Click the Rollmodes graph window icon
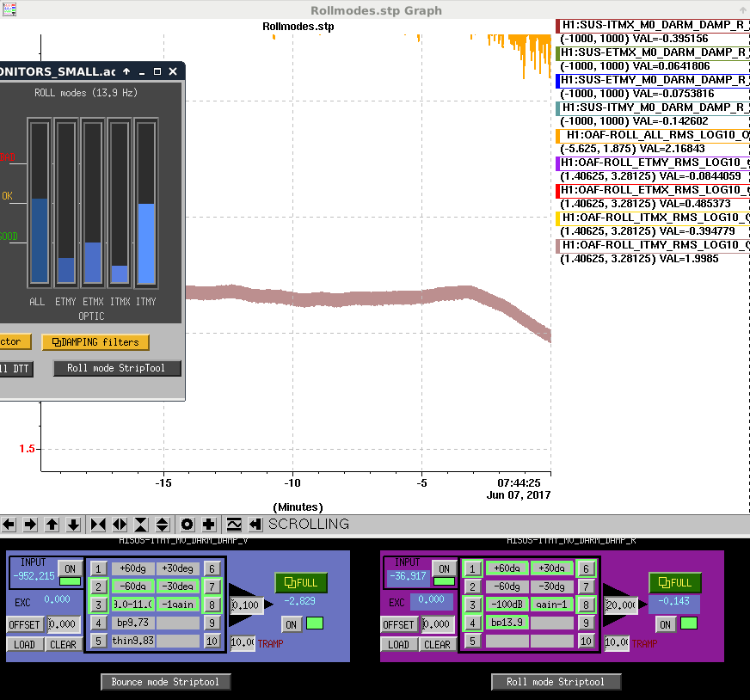Viewport: 750px width, 700px height. pos(9,9)
